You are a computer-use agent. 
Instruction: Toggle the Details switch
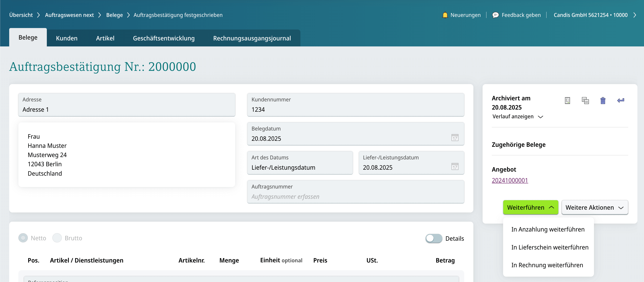[434, 238]
